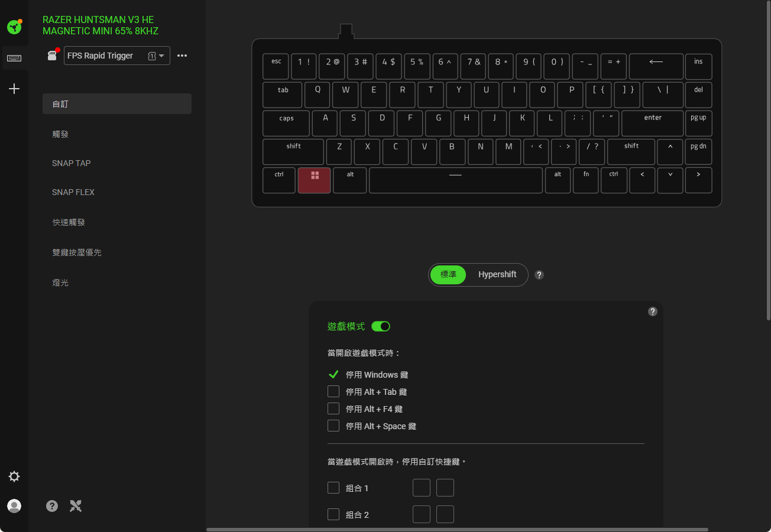Open the user account avatar

[x=14, y=505]
